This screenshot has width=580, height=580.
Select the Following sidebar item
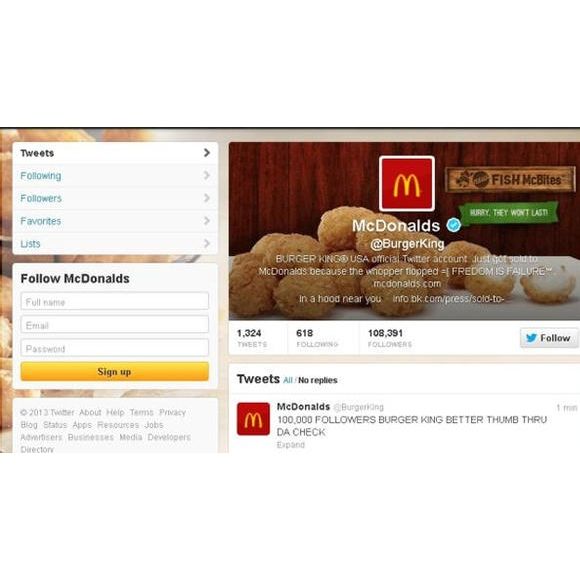(x=115, y=175)
